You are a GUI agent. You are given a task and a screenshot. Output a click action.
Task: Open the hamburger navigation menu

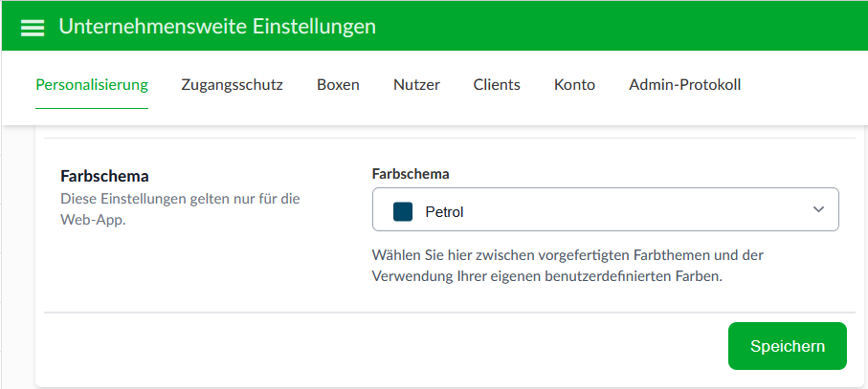coord(33,27)
